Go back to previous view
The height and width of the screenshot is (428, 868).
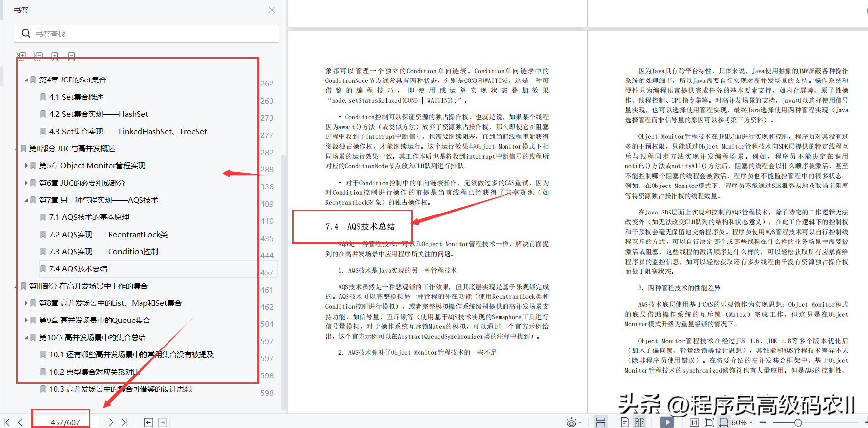(x=149, y=422)
